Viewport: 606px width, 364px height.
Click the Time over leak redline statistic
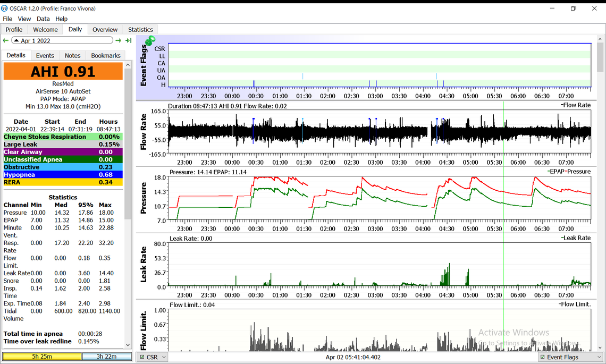pyautogui.click(x=52, y=342)
